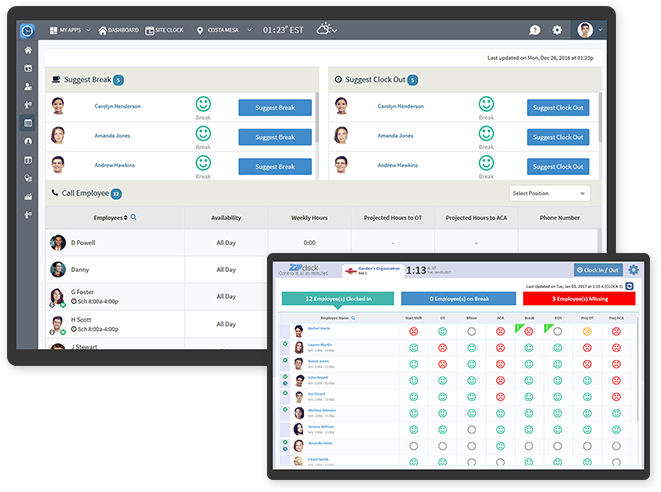Open the Select Position dropdown
The width and height of the screenshot is (661, 492).
coord(549,193)
